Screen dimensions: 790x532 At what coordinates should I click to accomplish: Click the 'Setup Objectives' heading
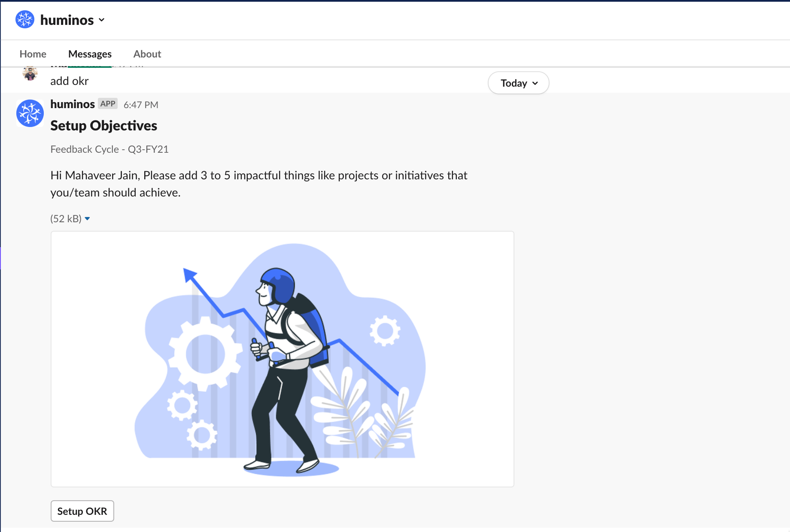click(x=104, y=126)
